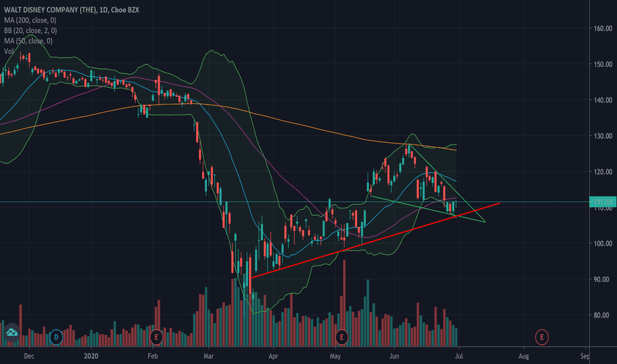This screenshot has height=364, width=617.
Task: Click the current price 111.51 label
Action: click(603, 202)
